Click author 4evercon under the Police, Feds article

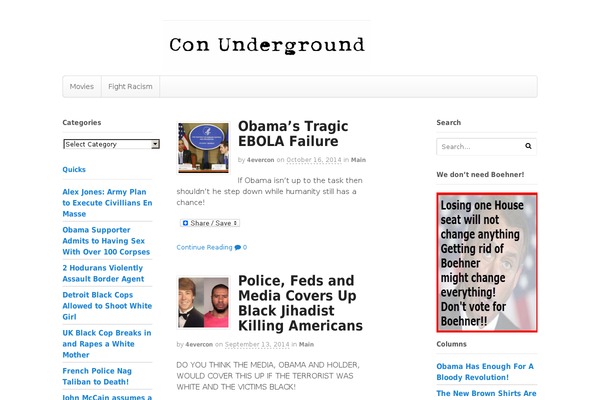pyautogui.click(x=199, y=344)
